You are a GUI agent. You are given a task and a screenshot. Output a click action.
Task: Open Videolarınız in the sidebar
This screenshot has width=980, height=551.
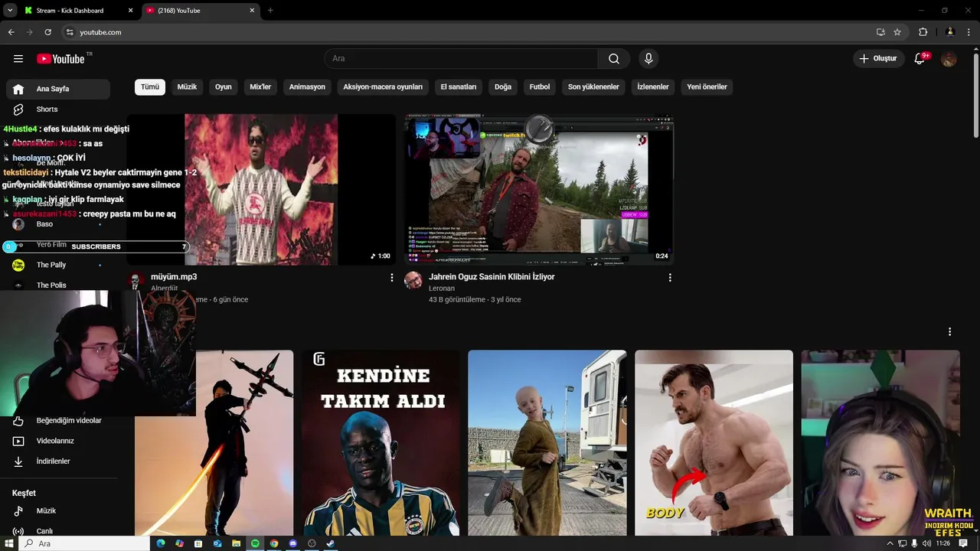(x=58, y=441)
